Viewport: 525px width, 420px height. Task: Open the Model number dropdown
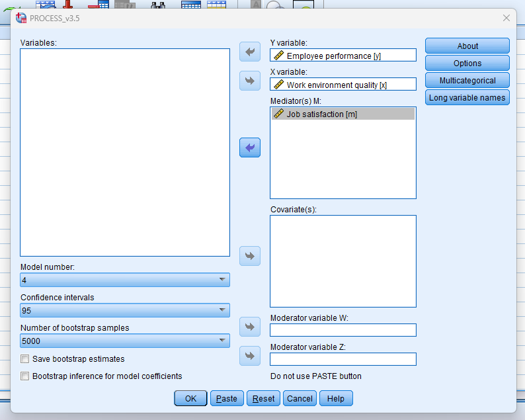coord(125,280)
